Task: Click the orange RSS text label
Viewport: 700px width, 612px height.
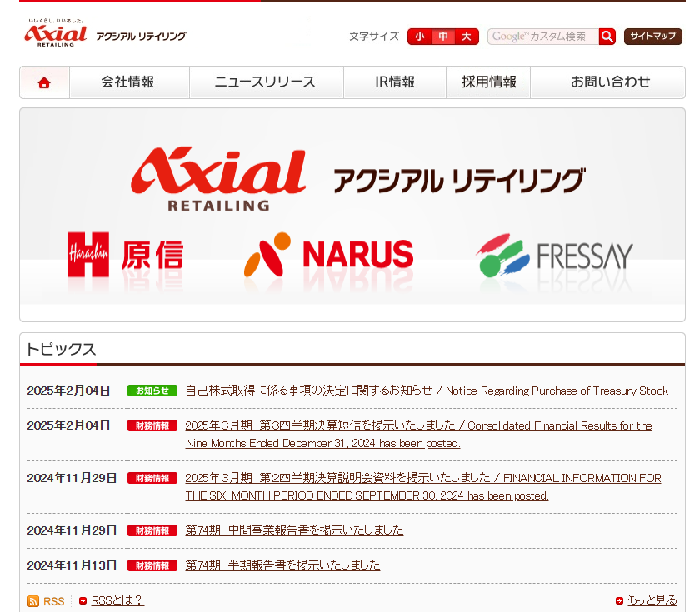Action: pyautogui.click(x=54, y=601)
